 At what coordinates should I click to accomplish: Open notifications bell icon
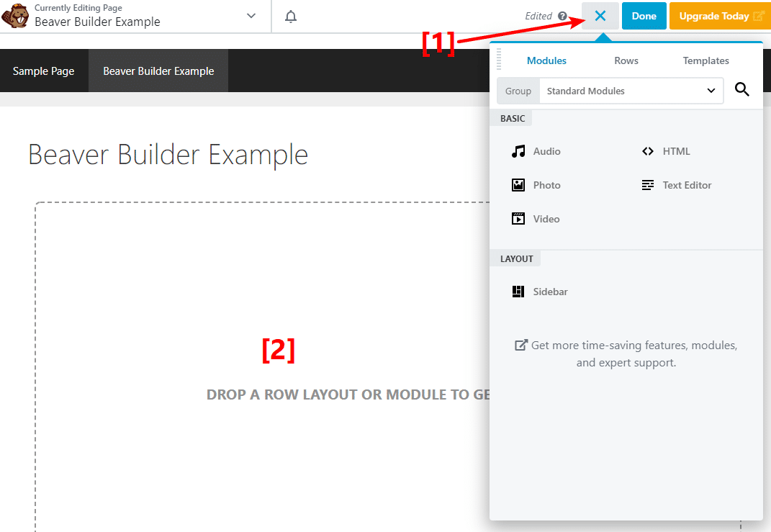(291, 17)
